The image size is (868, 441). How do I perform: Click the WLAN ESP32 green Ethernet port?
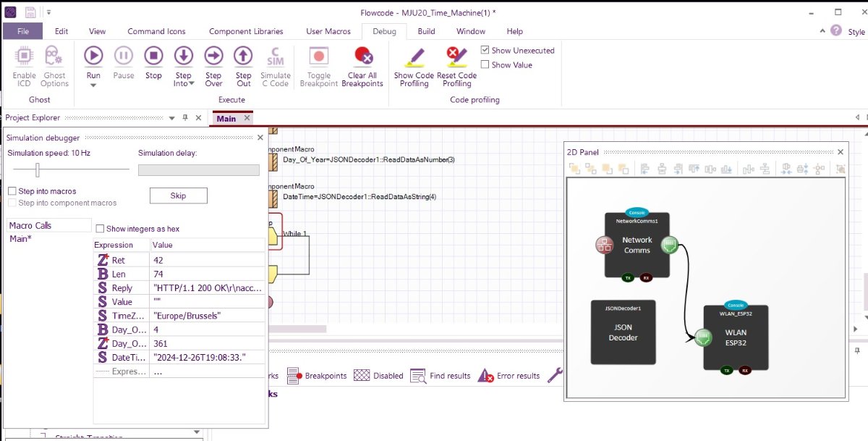[x=702, y=337]
